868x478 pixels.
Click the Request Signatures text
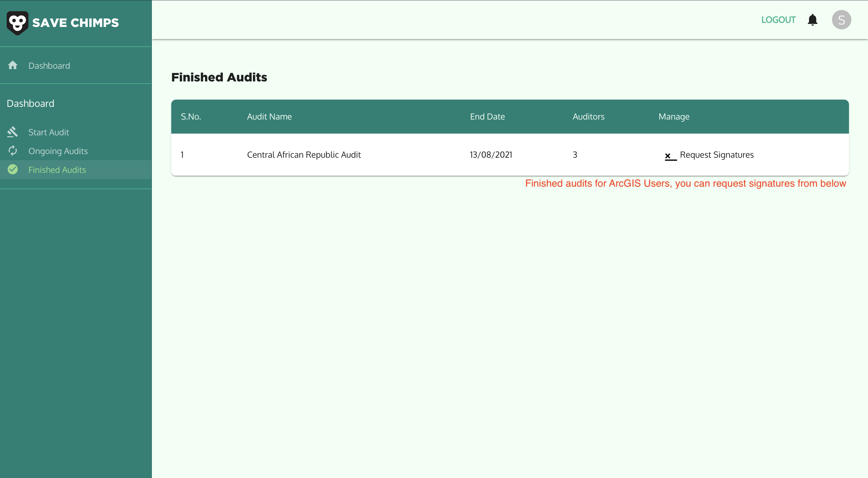[x=716, y=155]
